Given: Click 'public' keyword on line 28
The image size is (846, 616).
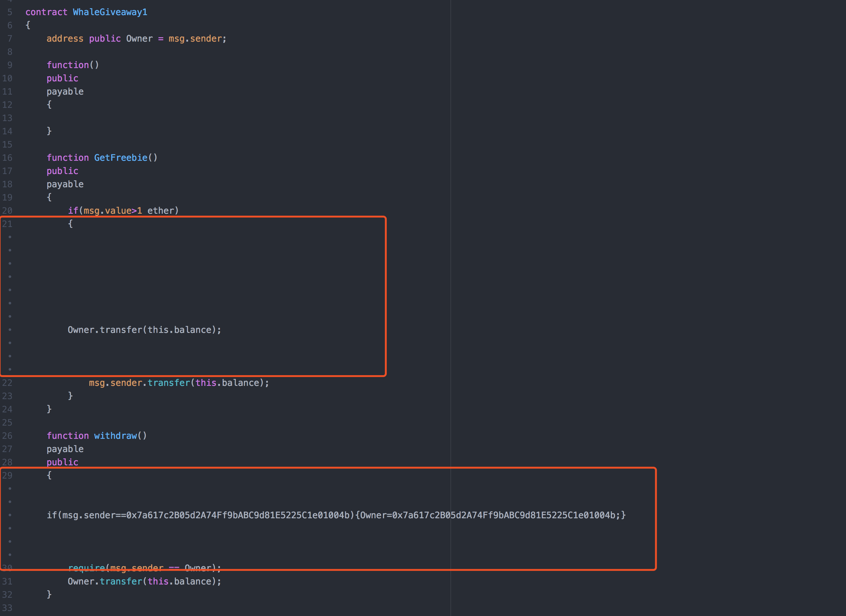Looking at the screenshot, I should pyautogui.click(x=62, y=462).
